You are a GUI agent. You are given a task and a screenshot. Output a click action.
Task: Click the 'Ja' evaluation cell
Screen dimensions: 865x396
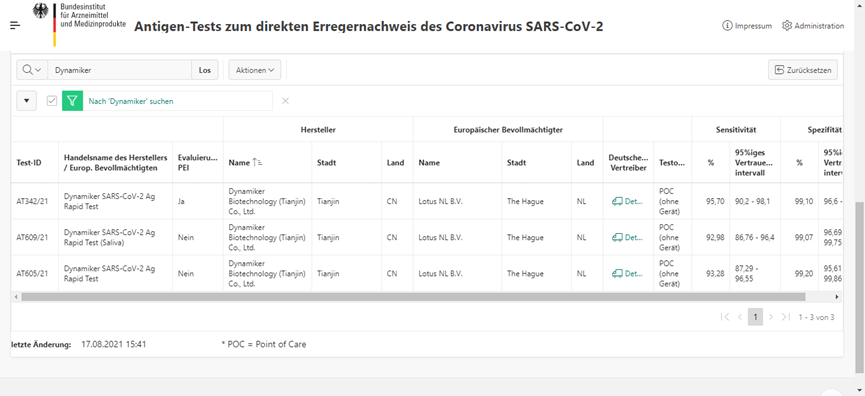pos(197,201)
